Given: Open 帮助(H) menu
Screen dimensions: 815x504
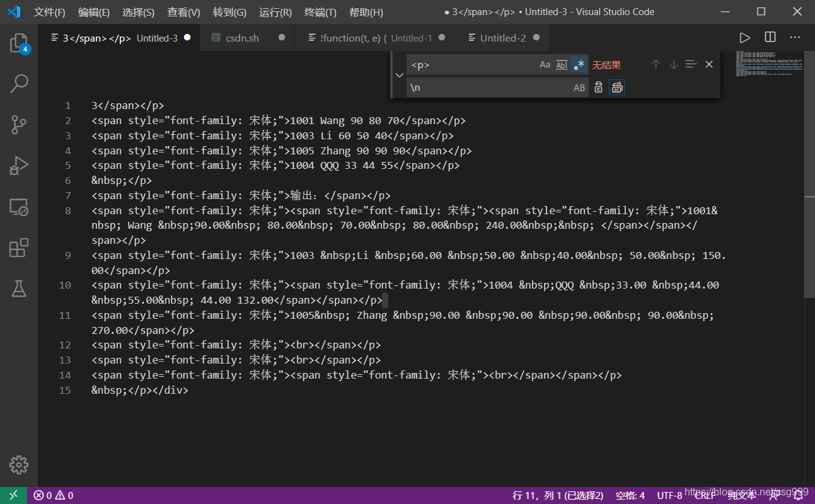Looking at the screenshot, I should (366, 12).
